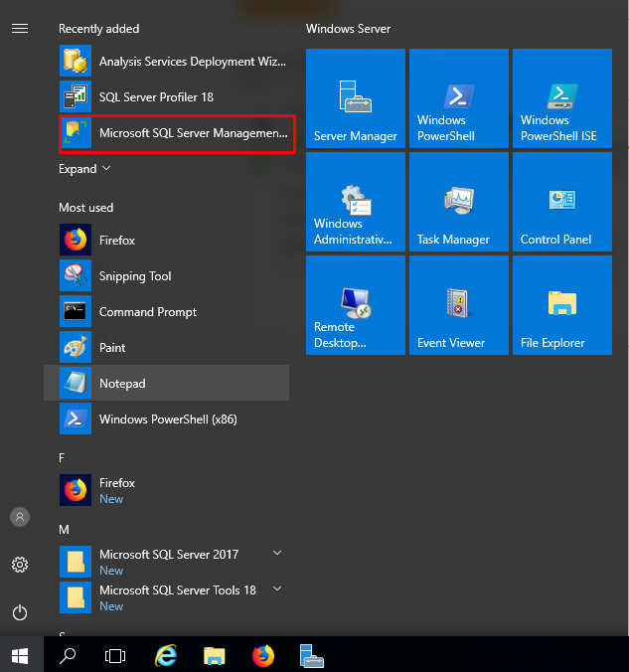The image size is (629, 672).
Task: Click the Recently added heading
Action: [x=99, y=29]
